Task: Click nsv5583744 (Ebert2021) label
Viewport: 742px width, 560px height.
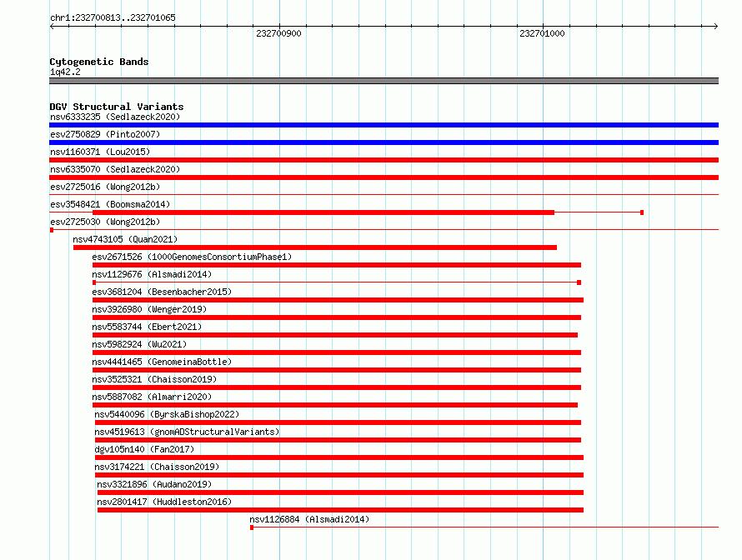Action: [x=147, y=327]
